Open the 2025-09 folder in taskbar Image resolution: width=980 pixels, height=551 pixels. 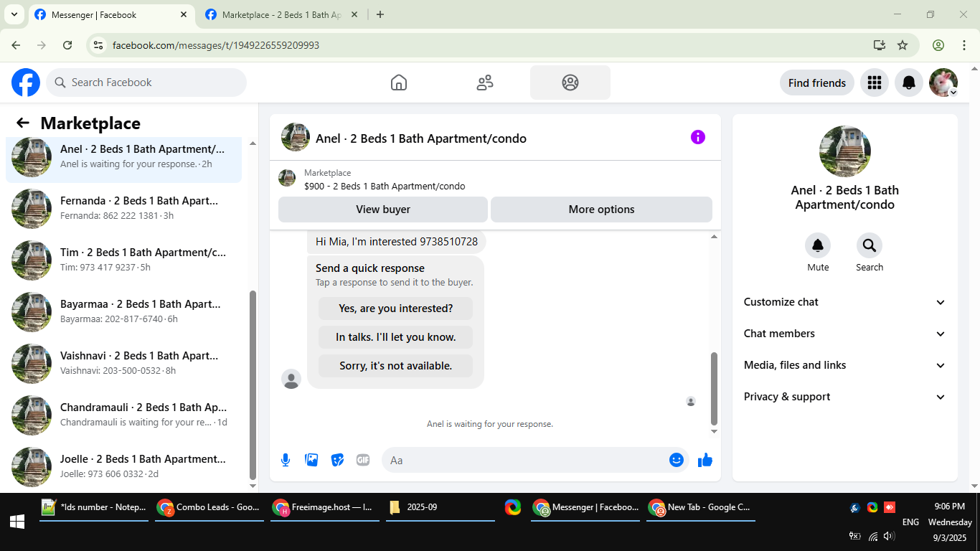440,507
